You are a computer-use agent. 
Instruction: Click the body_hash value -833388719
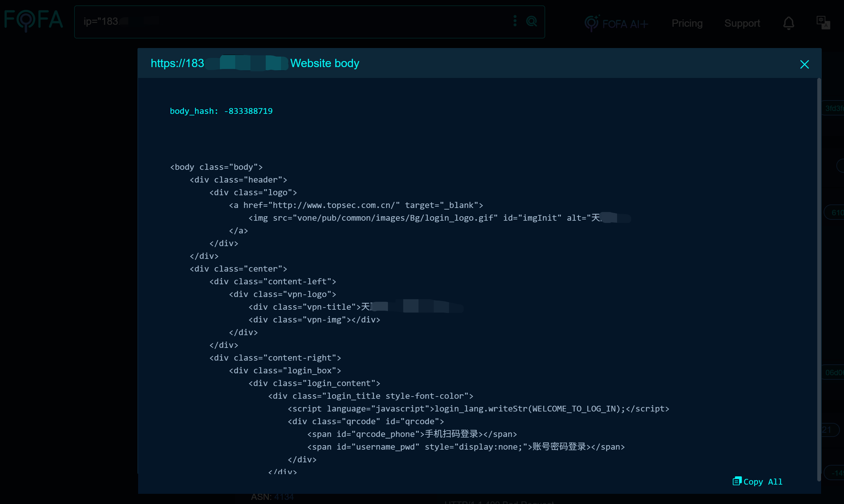(248, 111)
